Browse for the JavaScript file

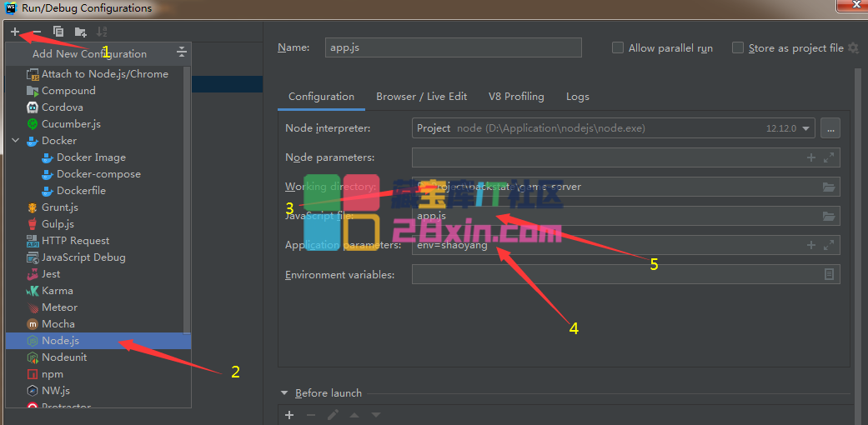click(x=828, y=216)
